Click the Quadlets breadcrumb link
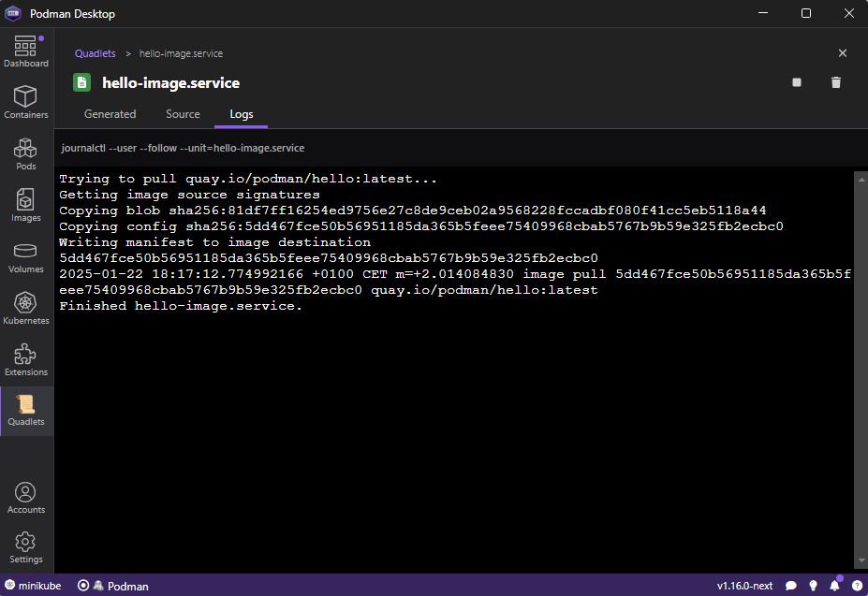 [96, 53]
